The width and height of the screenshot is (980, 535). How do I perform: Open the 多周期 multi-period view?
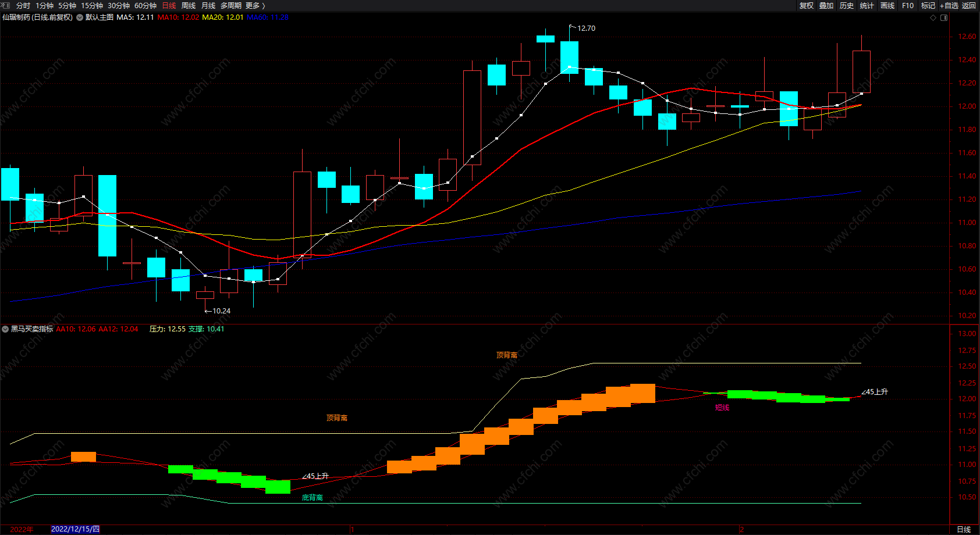(x=231, y=6)
